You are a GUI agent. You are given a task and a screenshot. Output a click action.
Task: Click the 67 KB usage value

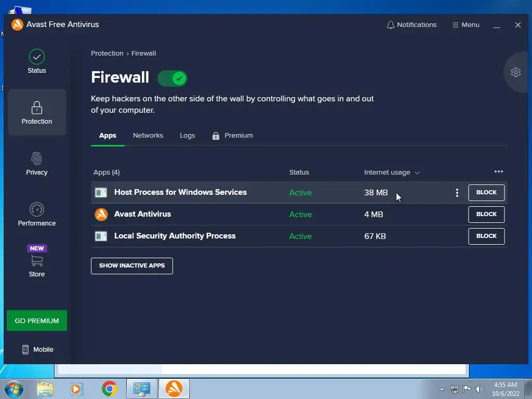375,236
